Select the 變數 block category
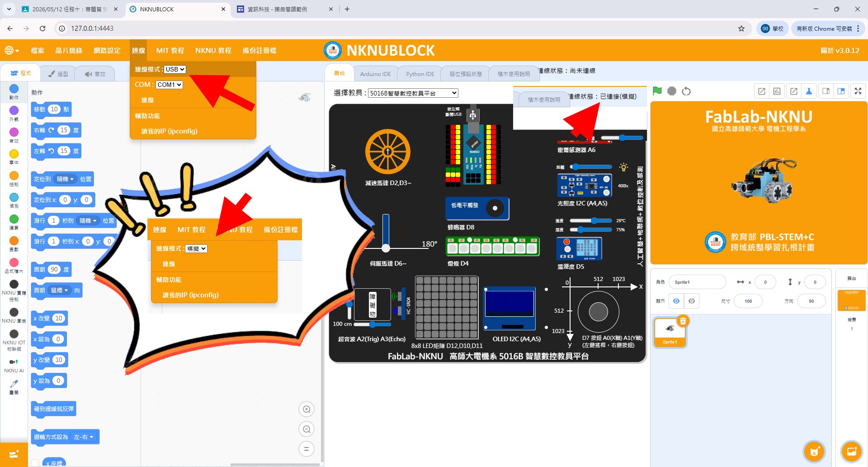The image size is (868, 467). point(14,244)
